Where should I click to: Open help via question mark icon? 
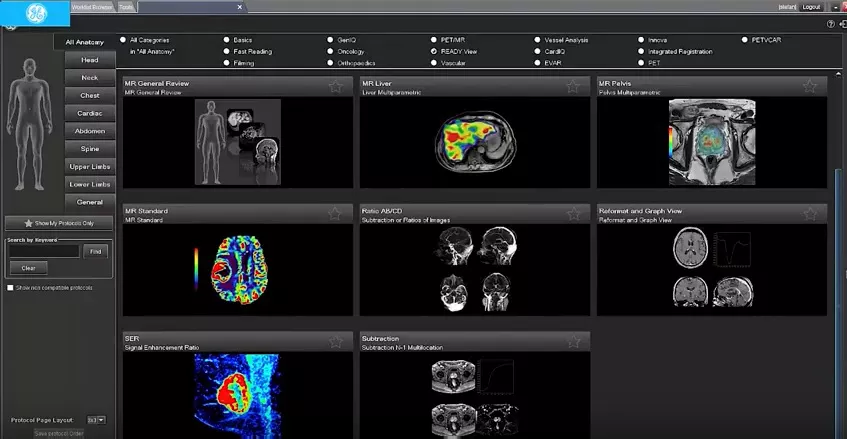coord(831,24)
